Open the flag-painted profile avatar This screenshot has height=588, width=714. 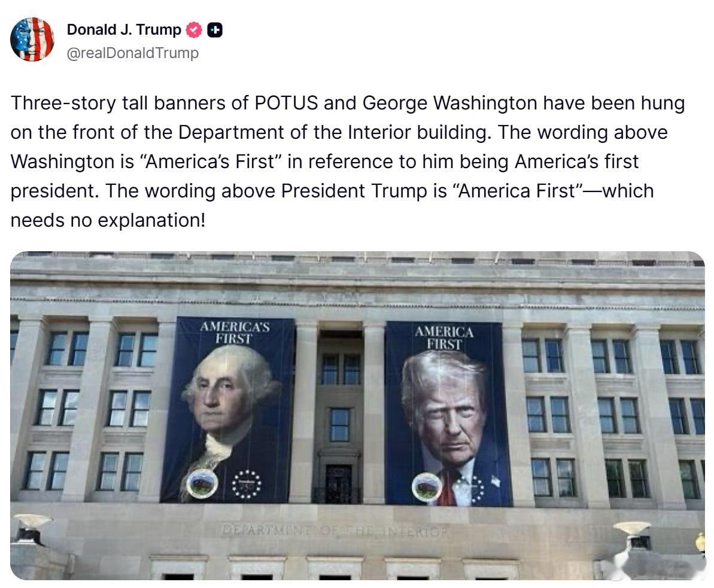(32, 39)
